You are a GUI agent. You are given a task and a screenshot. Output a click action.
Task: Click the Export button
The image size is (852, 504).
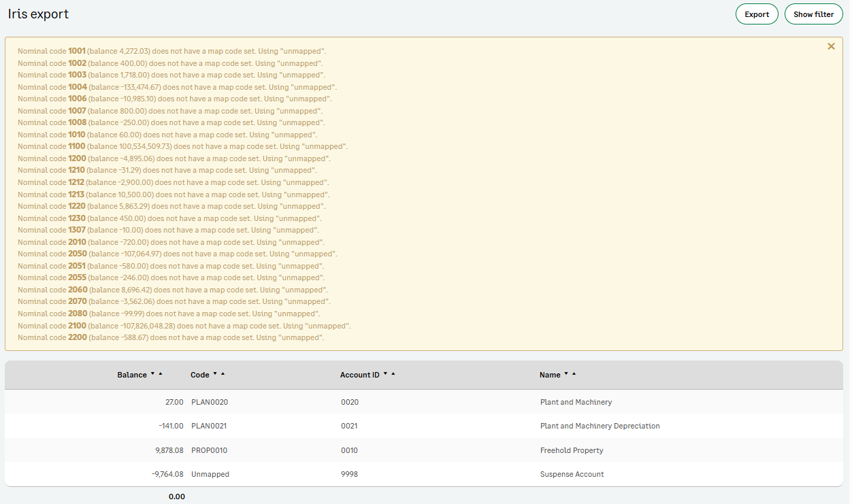pos(757,14)
